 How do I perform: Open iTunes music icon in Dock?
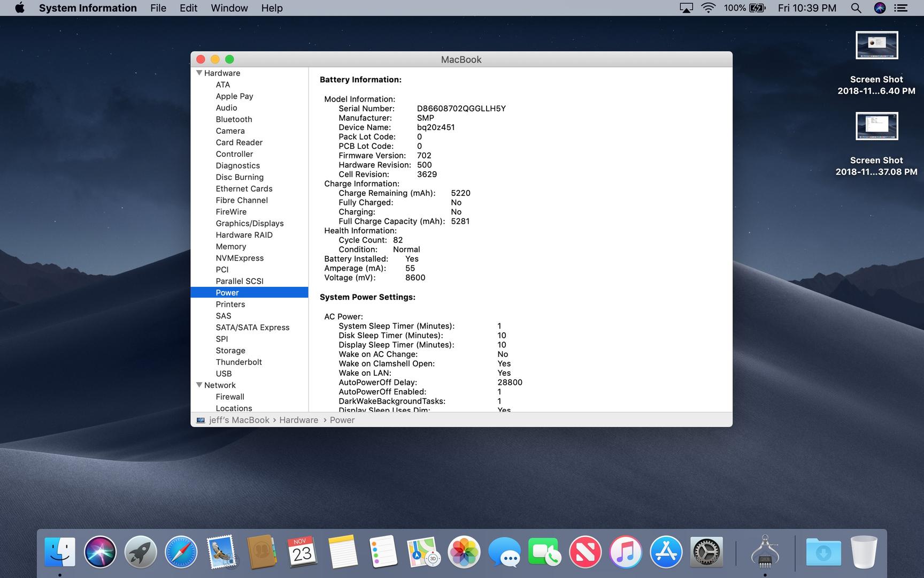pos(625,552)
